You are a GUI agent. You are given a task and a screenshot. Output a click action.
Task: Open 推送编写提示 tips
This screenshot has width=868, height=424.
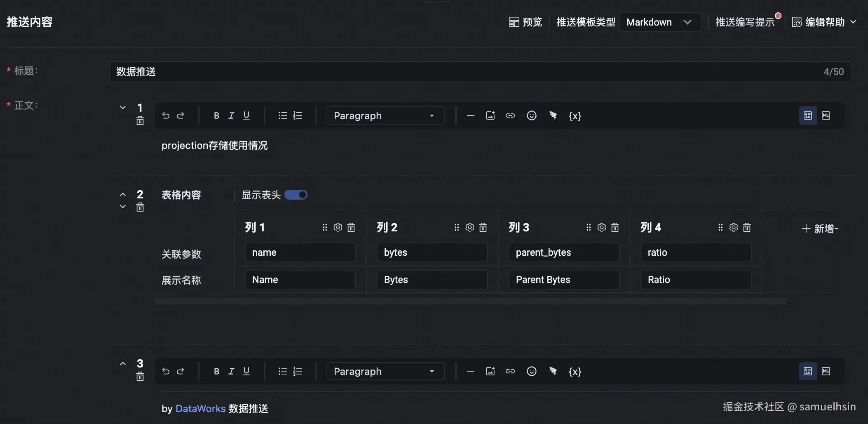click(x=745, y=22)
